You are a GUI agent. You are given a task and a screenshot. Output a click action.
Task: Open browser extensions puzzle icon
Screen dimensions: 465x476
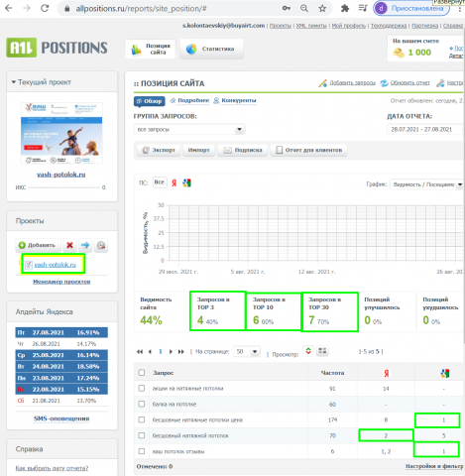point(345,9)
